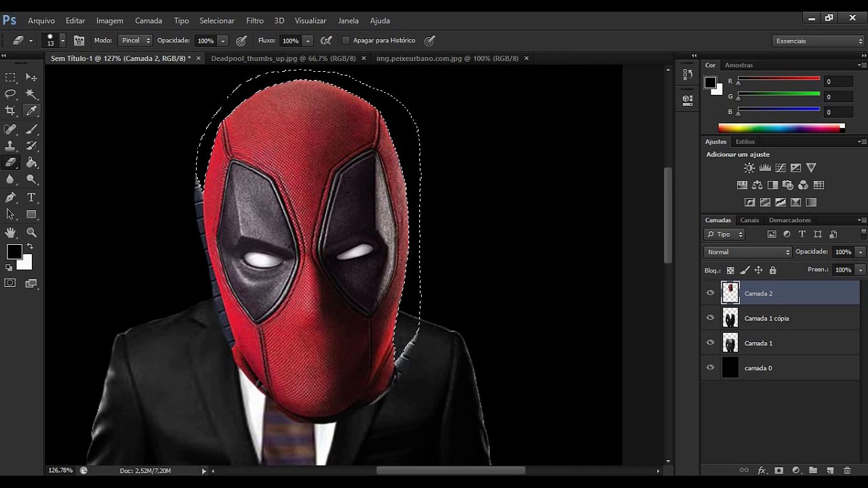Image resolution: width=868 pixels, height=488 pixels.
Task: Select the Lasso tool
Action: pyautogui.click(x=10, y=94)
